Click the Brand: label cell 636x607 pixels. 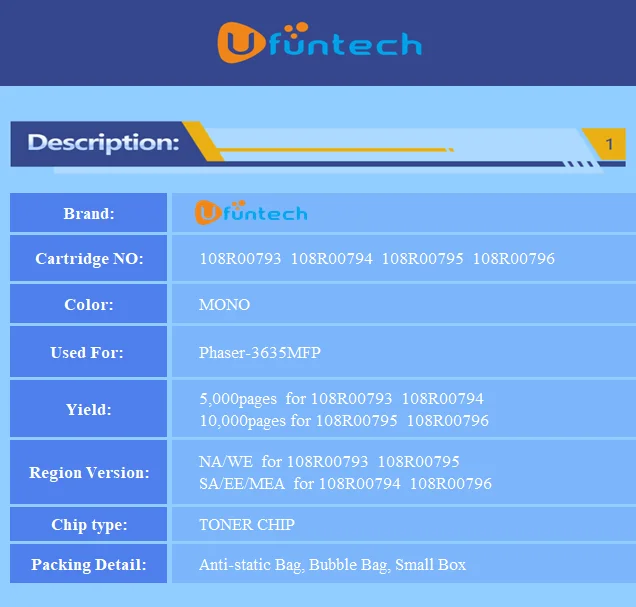point(88,212)
